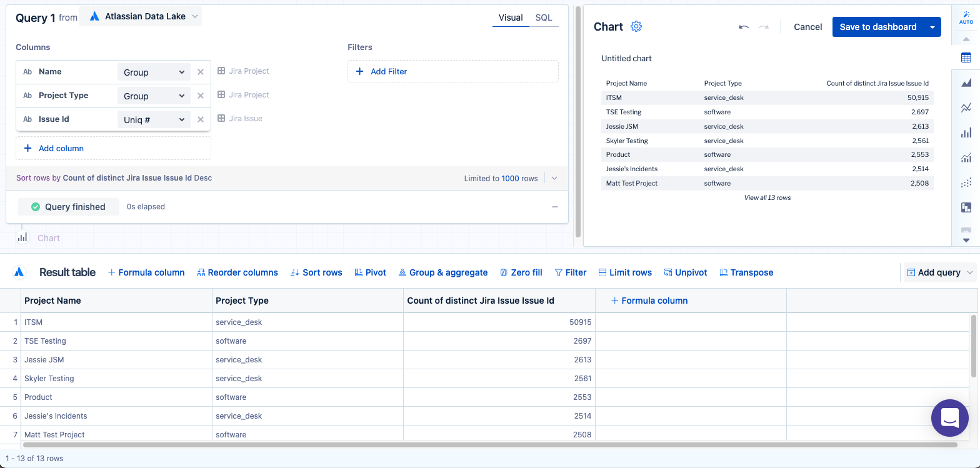The image size is (980, 468).
Task: Click the Add Filter button
Action: [453, 71]
